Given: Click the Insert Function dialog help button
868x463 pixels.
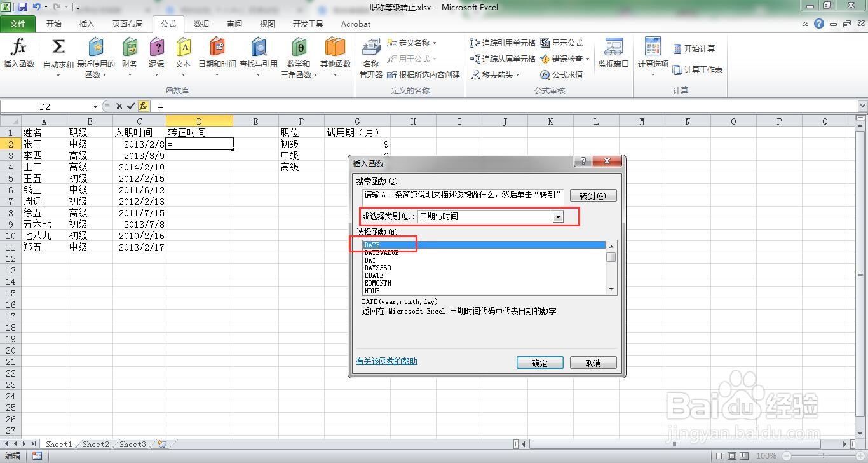Looking at the screenshot, I should coord(583,162).
